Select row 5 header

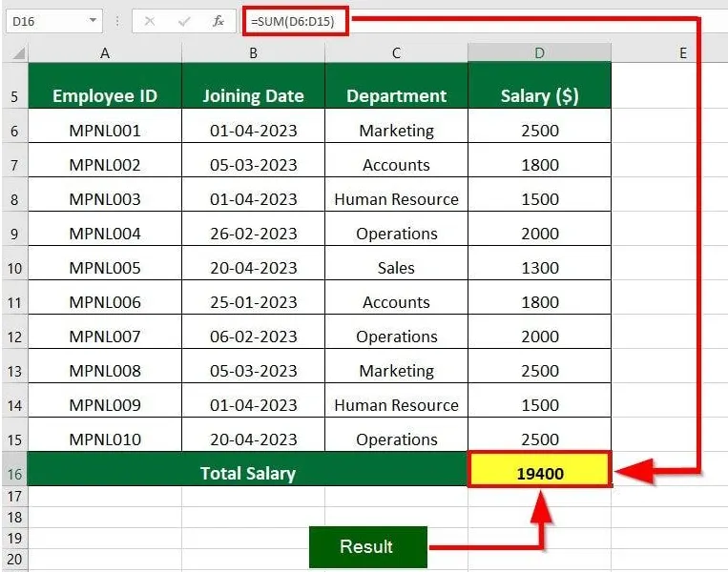(x=14, y=86)
